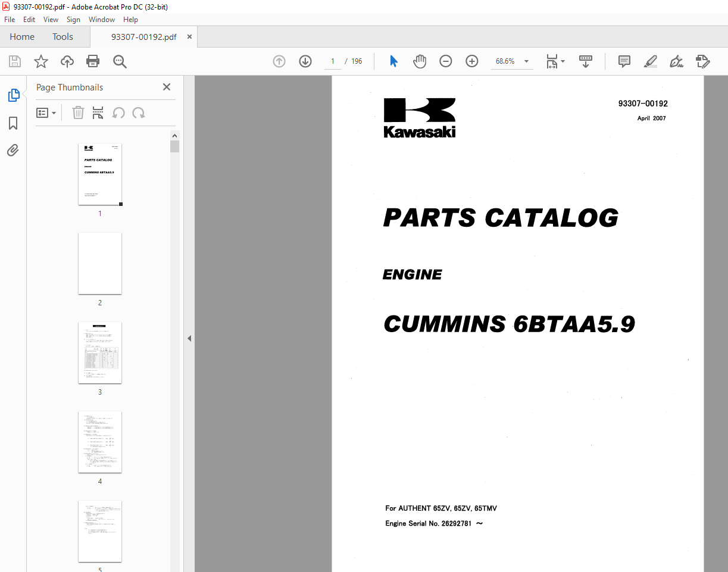This screenshot has width=728, height=572.
Task: Click the CUMMINS 6BTAA5.9 heading
Action: [509, 324]
